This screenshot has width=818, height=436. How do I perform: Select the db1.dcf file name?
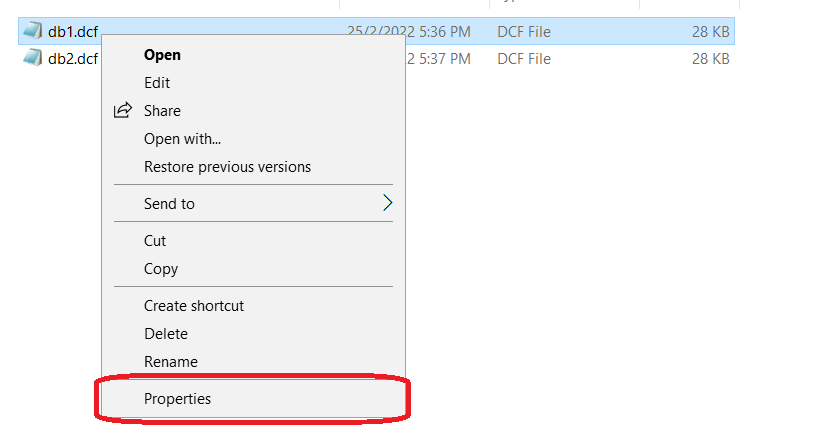click(73, 31)
